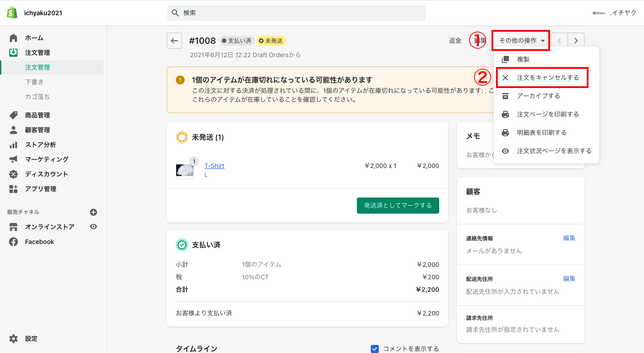The height and width of the screenshot is (353, 644).
Task: Click the 合計 ¥2,200 amount
Action: coord(428,290)
